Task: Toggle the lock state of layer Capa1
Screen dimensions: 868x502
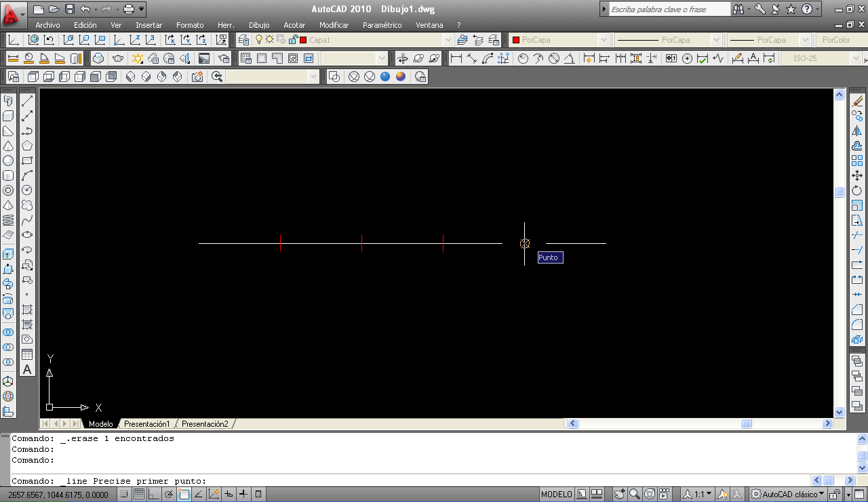Action: (x=293, y=40)
